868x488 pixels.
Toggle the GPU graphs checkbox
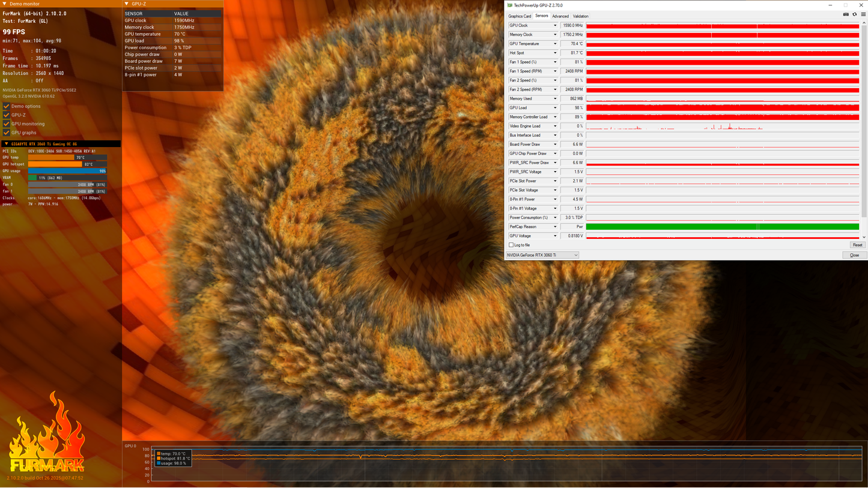pyautogui.click(x=7, y=133)
